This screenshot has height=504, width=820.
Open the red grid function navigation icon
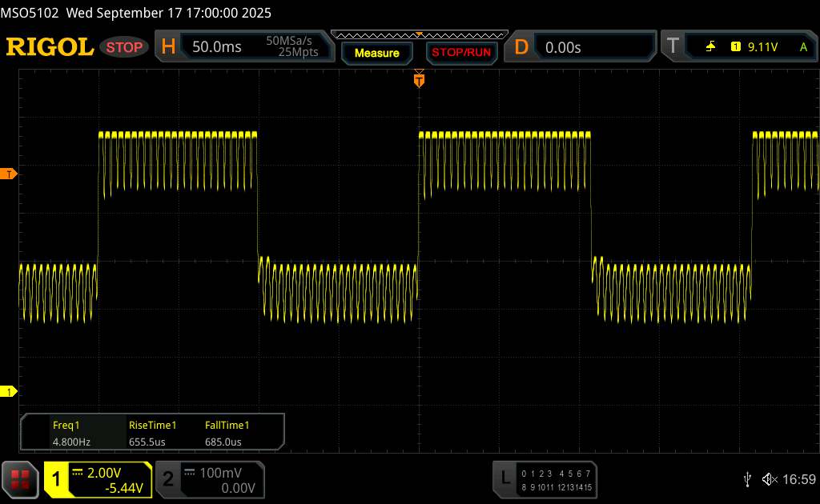(21, 479)
